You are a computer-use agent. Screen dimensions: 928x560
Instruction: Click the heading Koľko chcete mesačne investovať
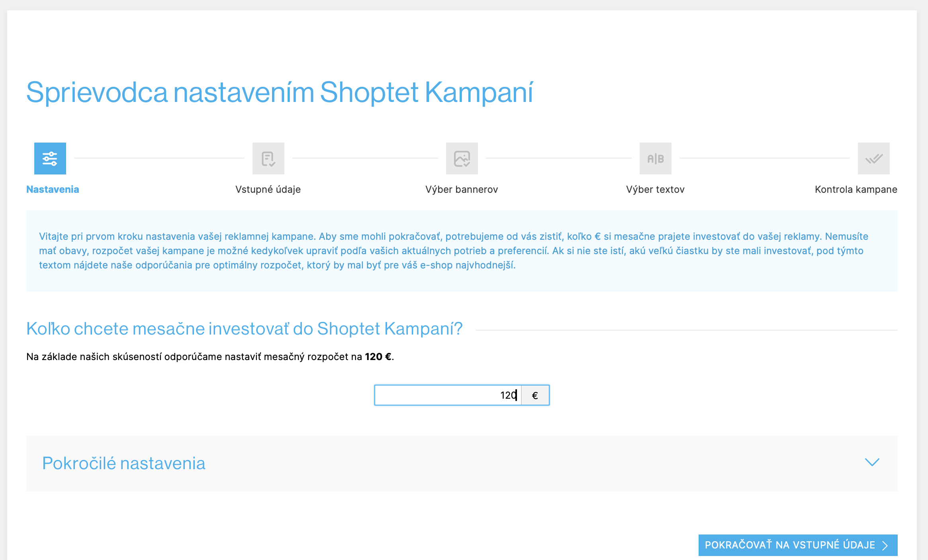[x=245, y=329]
